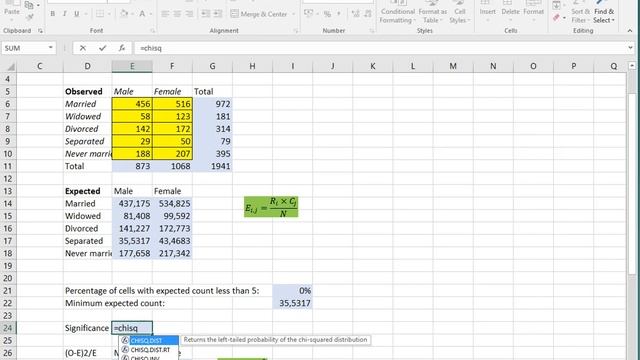
Task: Open Clipboard dialog launcher
Action: [40, 31]
